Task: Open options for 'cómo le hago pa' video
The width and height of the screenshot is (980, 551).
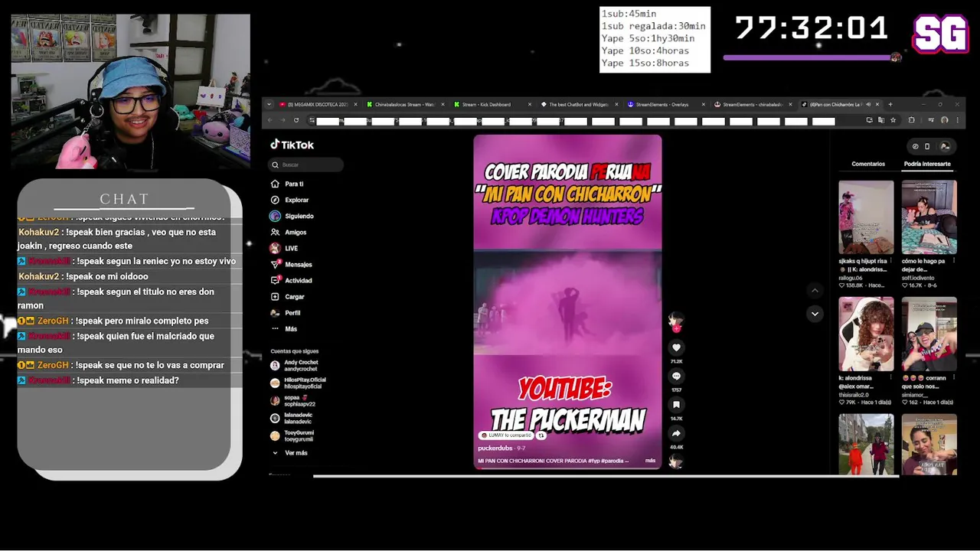Action: click(x=953, y=262)
